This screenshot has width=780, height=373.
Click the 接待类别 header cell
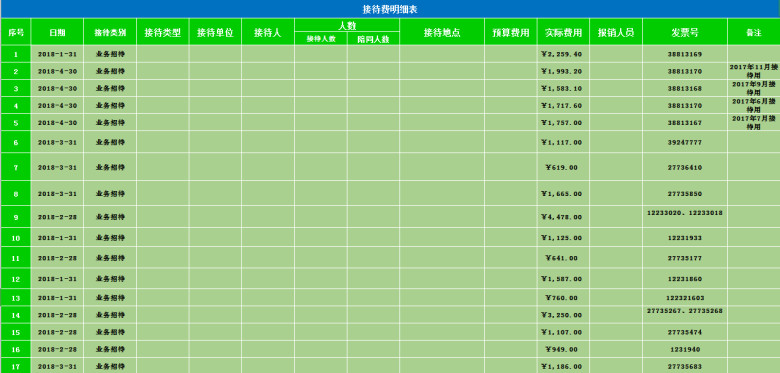110,32
